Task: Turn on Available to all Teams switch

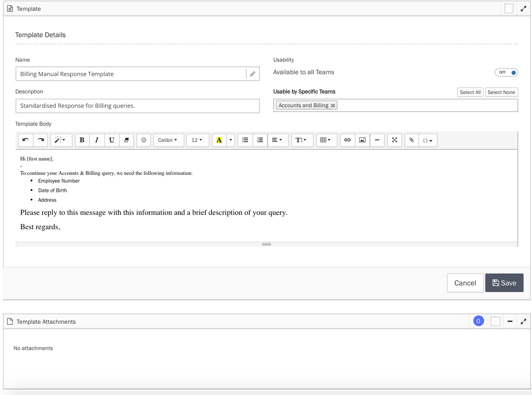Action: click(x=506, y=72)
